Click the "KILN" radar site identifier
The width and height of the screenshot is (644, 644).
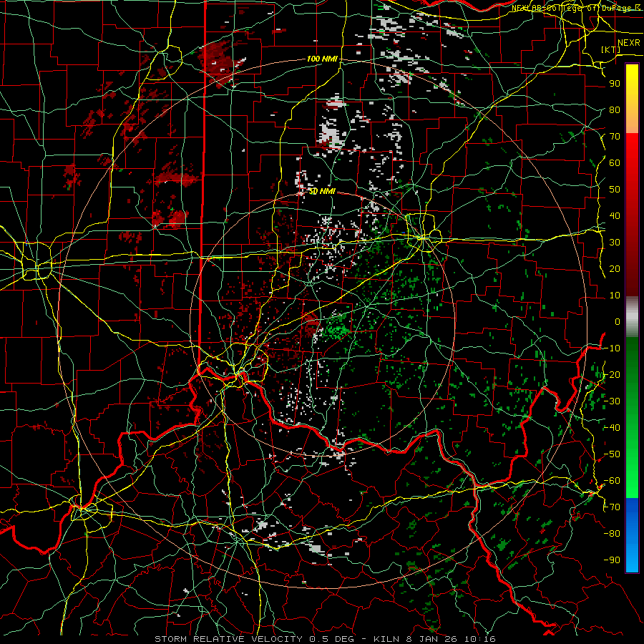pyautogui.click(x=386, y=639)
